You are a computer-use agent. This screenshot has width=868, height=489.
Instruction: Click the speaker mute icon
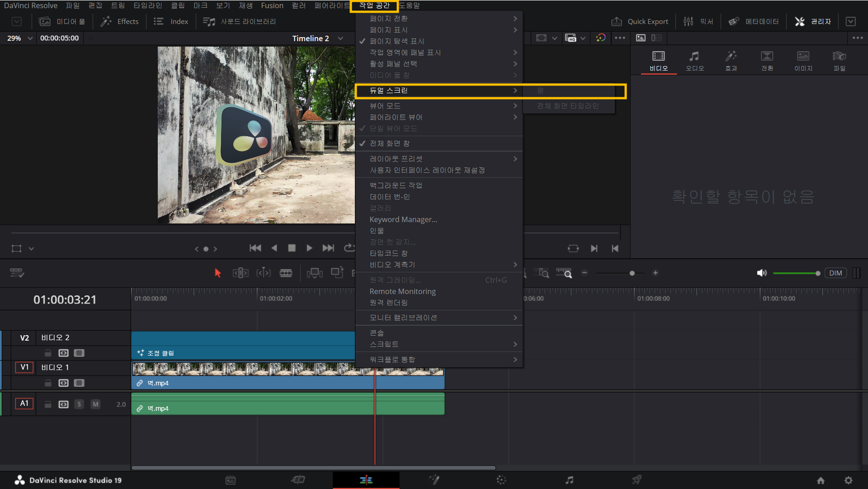(x=762, y=273)
